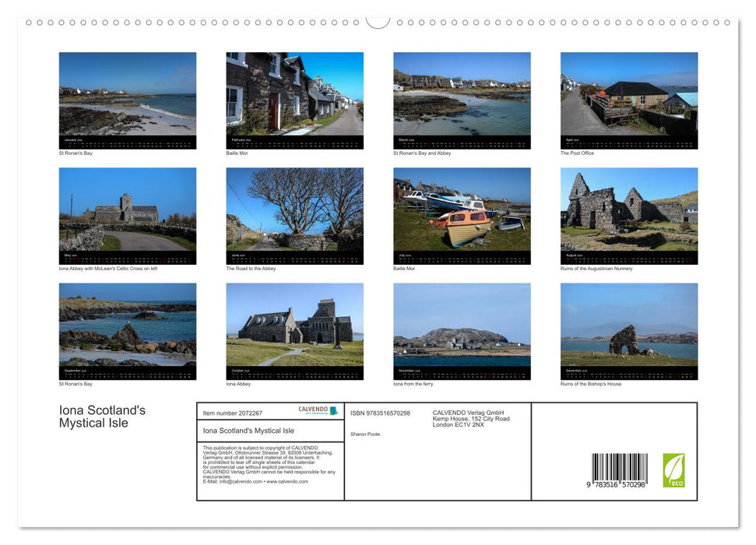
Task: Open the Ruins of the Augustinian Nunnery image
Action: 628,210
